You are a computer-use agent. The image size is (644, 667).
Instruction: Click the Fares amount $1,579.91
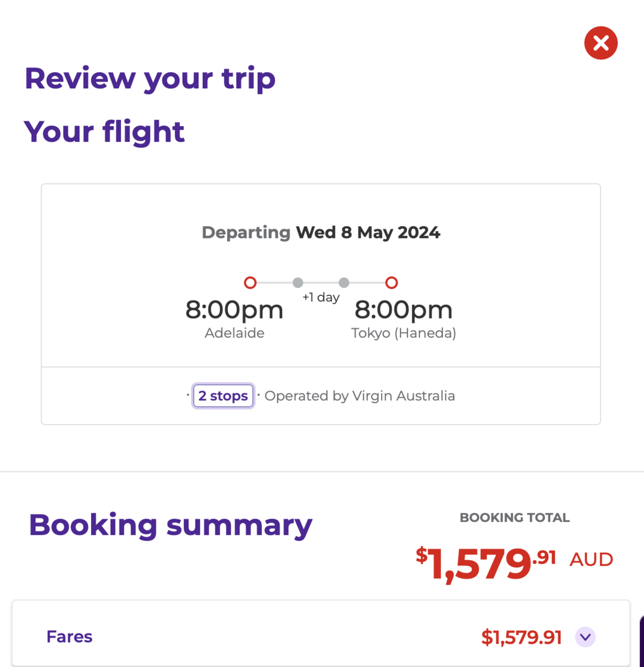point(521,637)
